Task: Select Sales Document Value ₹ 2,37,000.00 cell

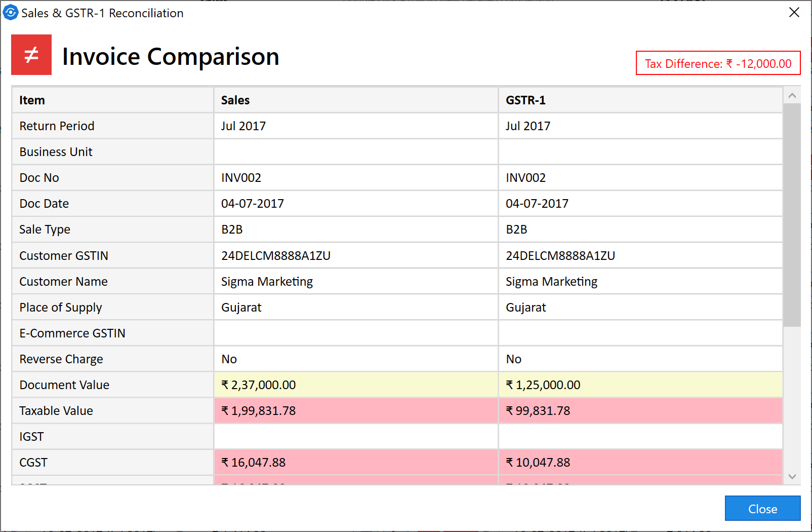Action: [x=355, y=385]
